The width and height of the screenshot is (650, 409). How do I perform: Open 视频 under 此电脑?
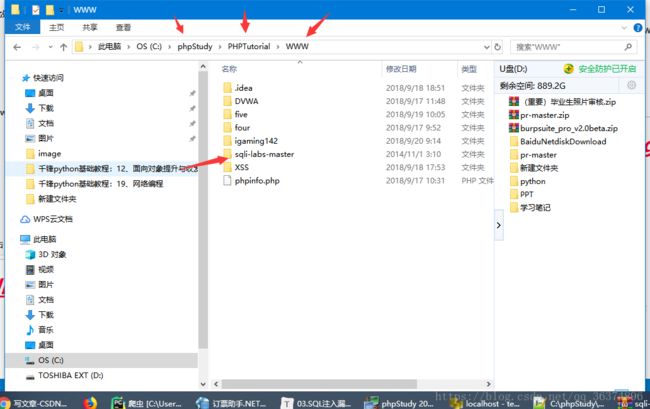(x=46, y=270)
